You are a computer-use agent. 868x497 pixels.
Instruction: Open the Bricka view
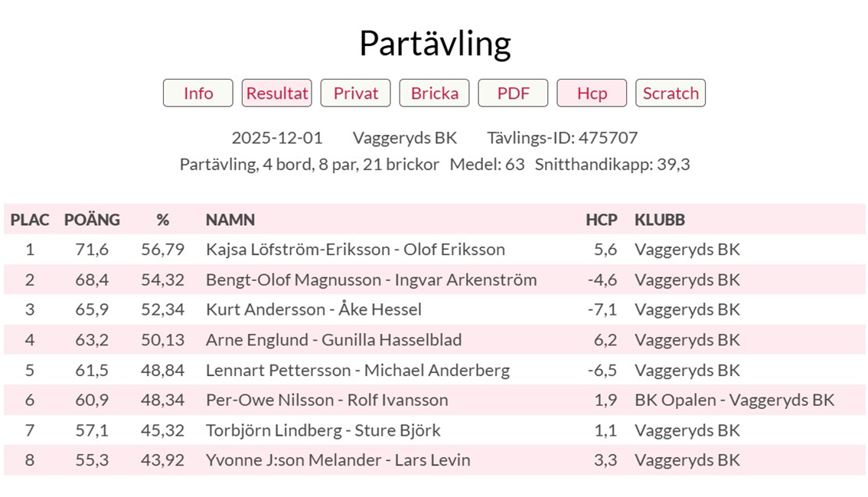click(435, 93)
